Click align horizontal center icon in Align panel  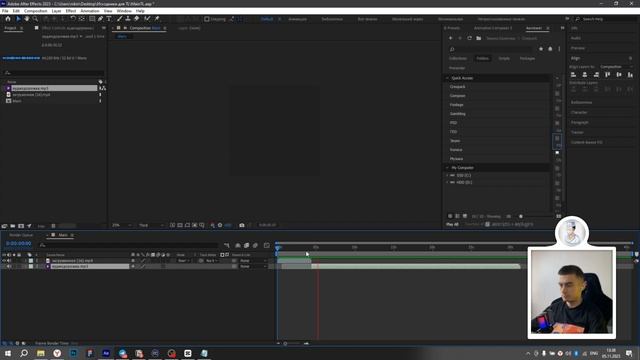pyautogui.click(x=585, y=75)
